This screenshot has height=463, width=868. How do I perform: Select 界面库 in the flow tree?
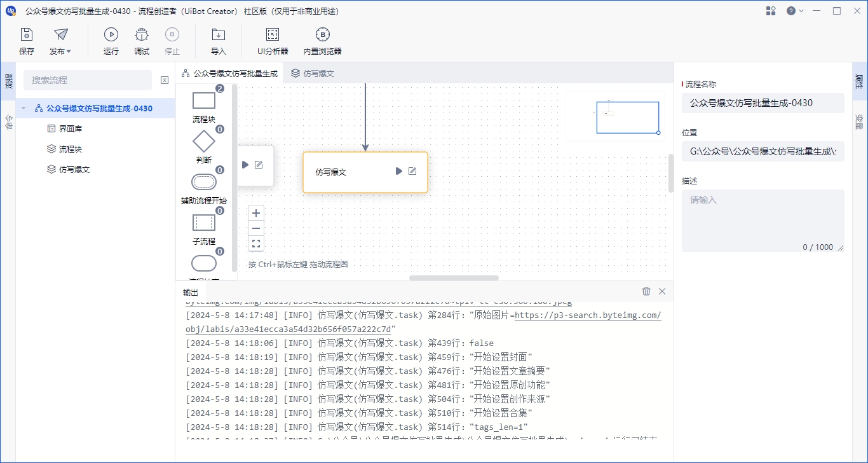[71, 128]
